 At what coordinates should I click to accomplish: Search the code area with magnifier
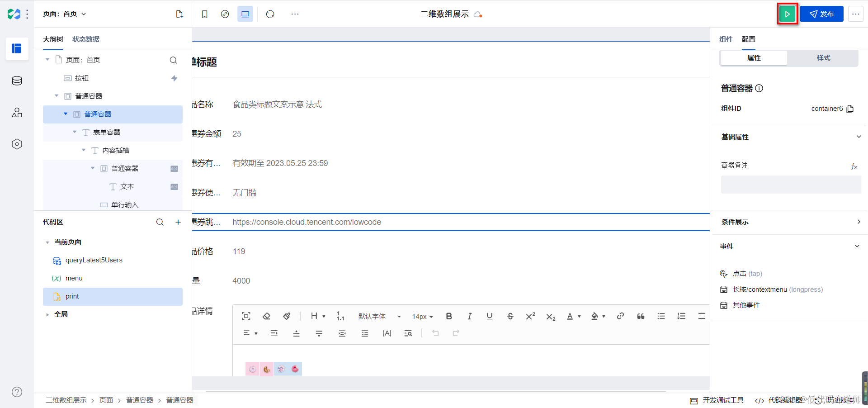pyautogui.click(x=160, y=222)
